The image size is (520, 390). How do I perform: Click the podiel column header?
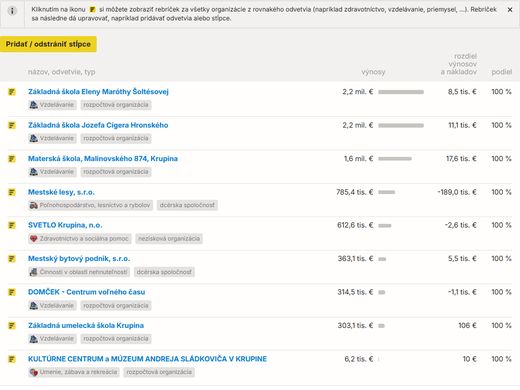pos(502,72)
